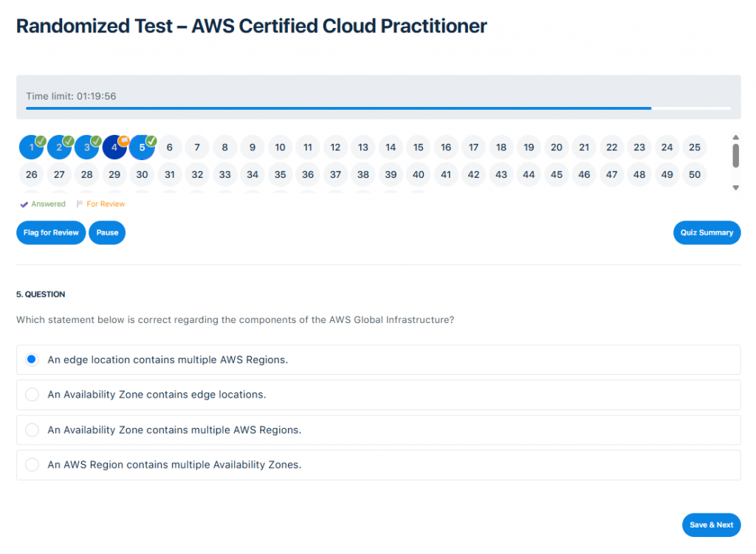The width and height of the screenshot is (756, 554).
Task: Select question 17 from the navigator
Action: click(473, 147)
